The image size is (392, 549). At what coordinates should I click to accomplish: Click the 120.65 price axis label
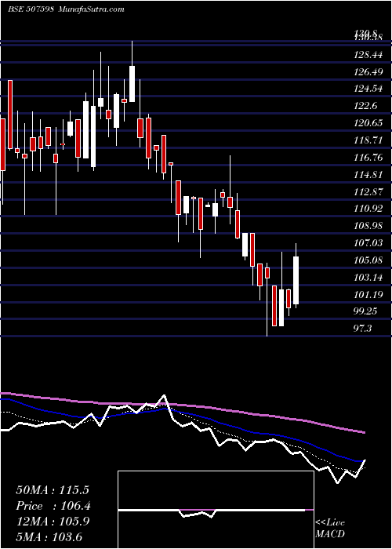368,123
